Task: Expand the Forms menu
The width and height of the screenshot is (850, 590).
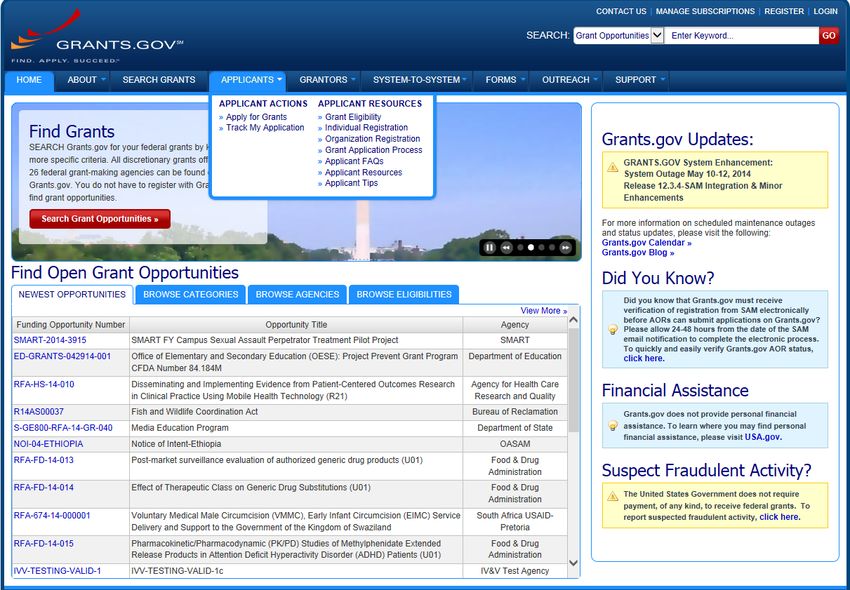Action: (x=504, y=80)
